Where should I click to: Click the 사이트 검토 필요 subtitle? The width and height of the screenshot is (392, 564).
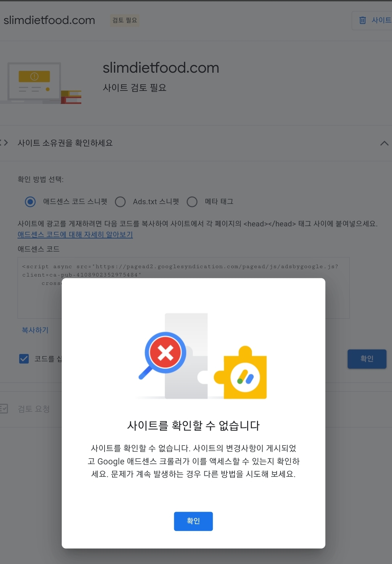pos(135,88)
